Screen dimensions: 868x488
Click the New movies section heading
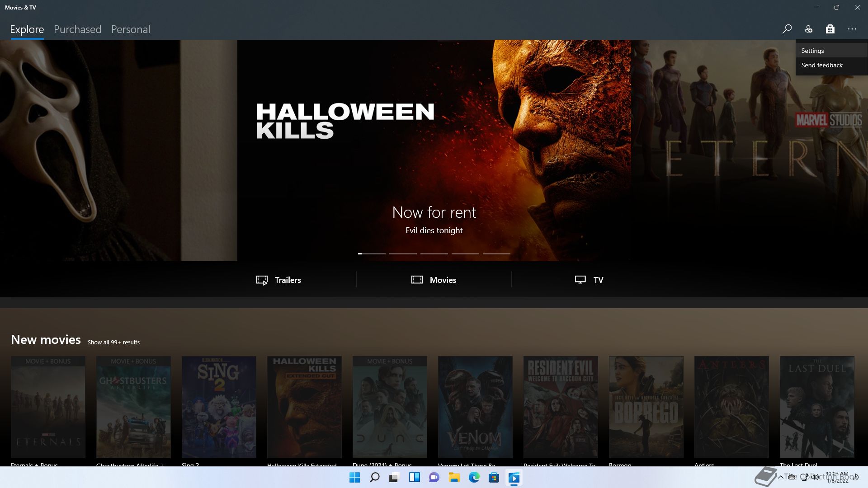[x=46, y=340]
